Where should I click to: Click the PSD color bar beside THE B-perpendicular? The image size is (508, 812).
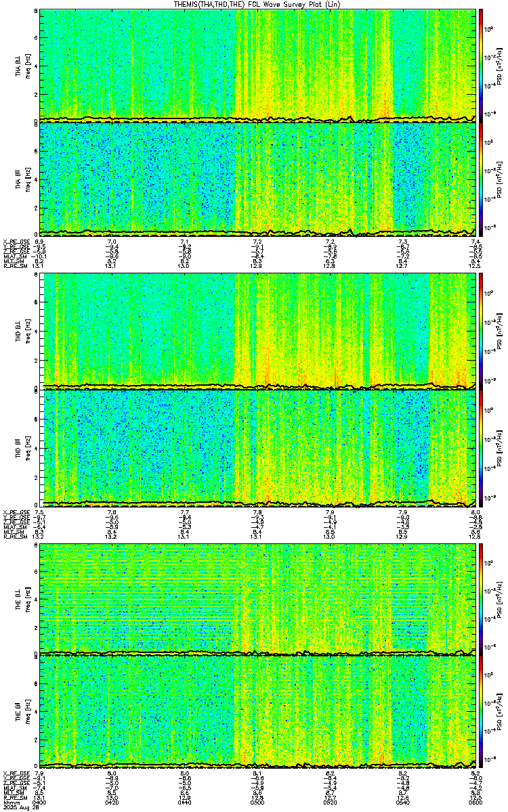481,598
